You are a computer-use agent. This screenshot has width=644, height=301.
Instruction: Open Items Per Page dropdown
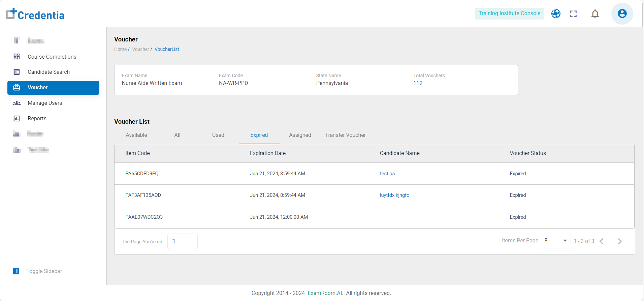click(556, 241)
